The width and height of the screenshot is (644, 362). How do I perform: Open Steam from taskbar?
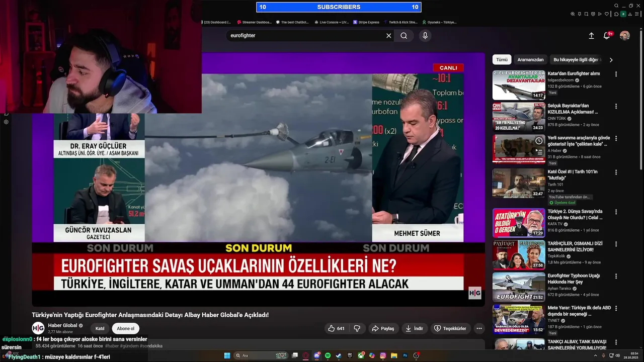click(339, 355)
